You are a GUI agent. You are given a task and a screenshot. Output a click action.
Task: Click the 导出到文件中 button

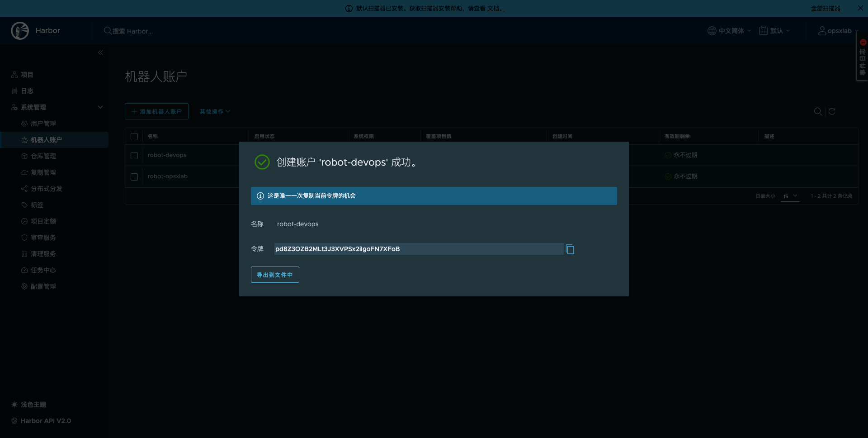pos(274,274)
